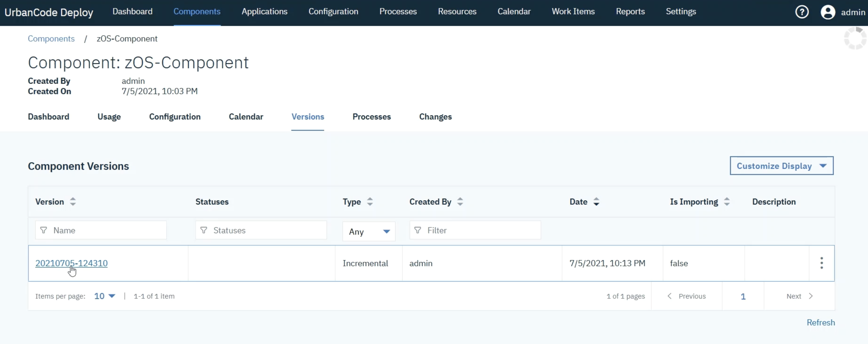Screen dimensions: 868x344
Task: Expand the Customize Display dropdown
Action: click(781, 166)
